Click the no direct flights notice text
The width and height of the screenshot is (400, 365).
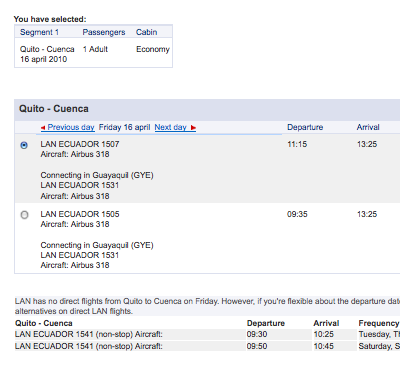(207, 306)
